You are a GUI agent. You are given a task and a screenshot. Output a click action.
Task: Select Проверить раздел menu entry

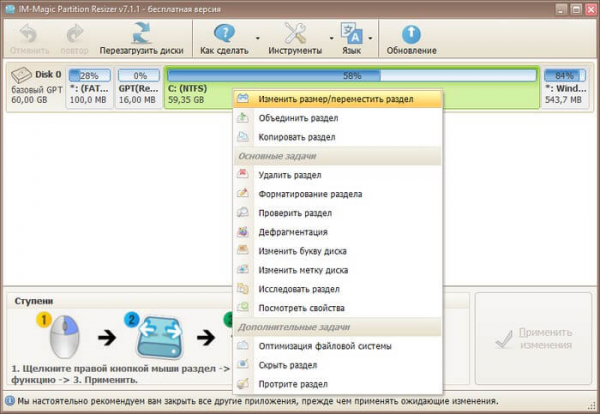(x=338, y=213)
